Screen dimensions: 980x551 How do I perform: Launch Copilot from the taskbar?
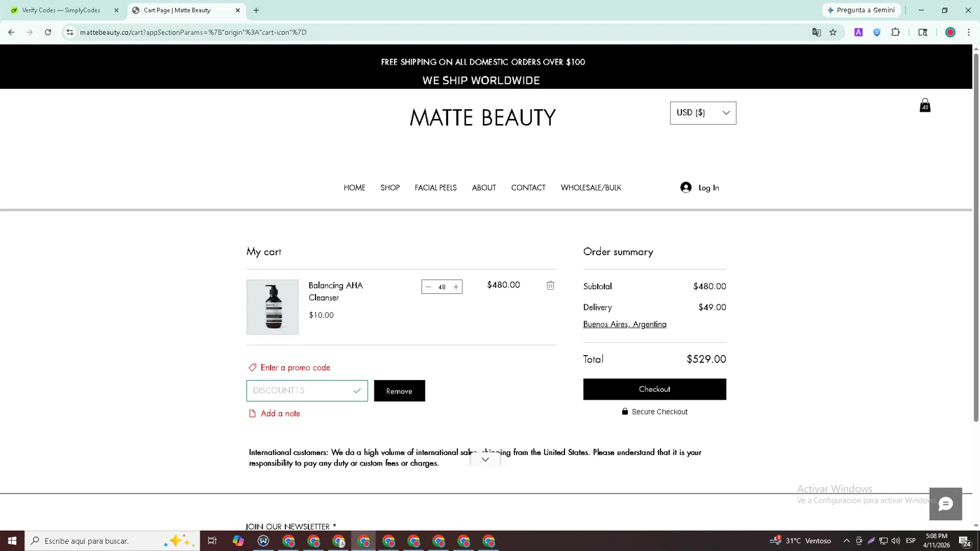(x=238, y=541)
